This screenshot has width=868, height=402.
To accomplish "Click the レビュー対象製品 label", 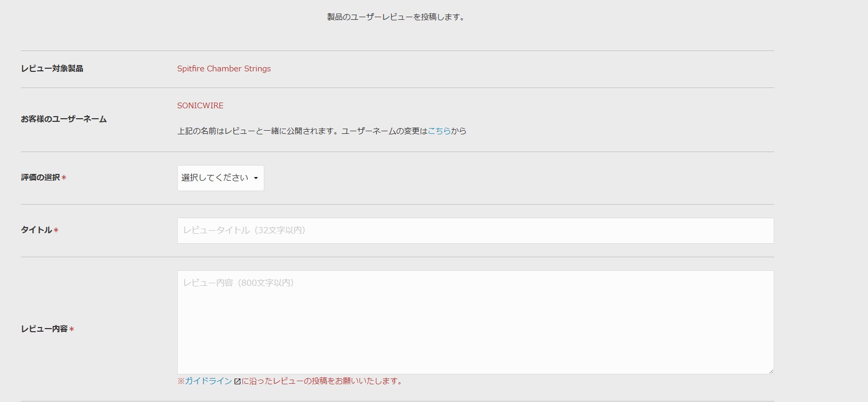I will 52,69.
